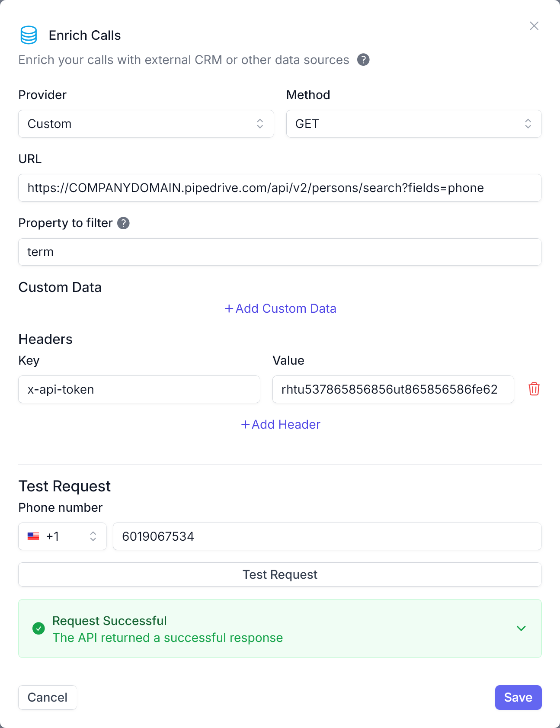Screen dimensions: 560x728
Task: Delete the x-api-token header row
Action: click(x=534, y=389)
